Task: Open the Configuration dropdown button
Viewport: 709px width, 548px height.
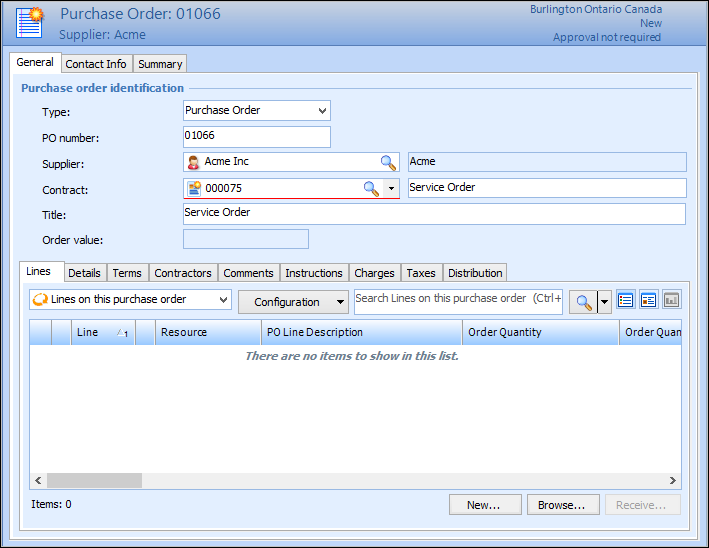Action: tap(293, 302)
